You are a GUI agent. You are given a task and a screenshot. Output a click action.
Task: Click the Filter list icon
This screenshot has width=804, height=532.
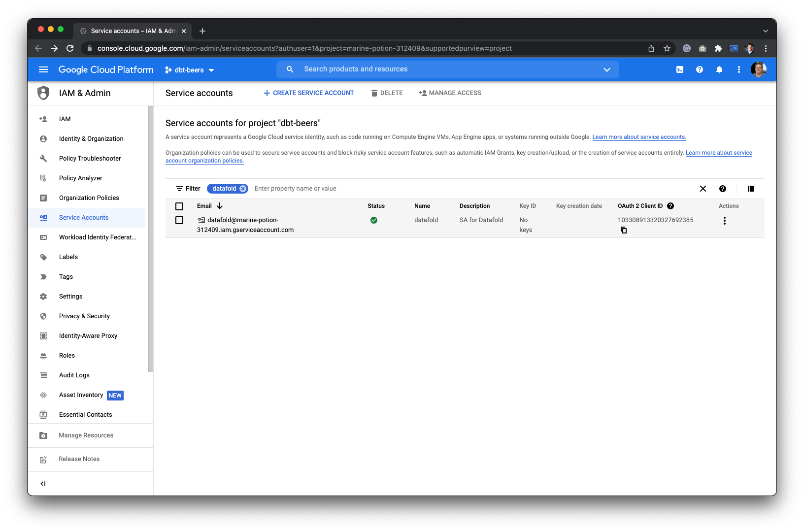tap(179, 189)
